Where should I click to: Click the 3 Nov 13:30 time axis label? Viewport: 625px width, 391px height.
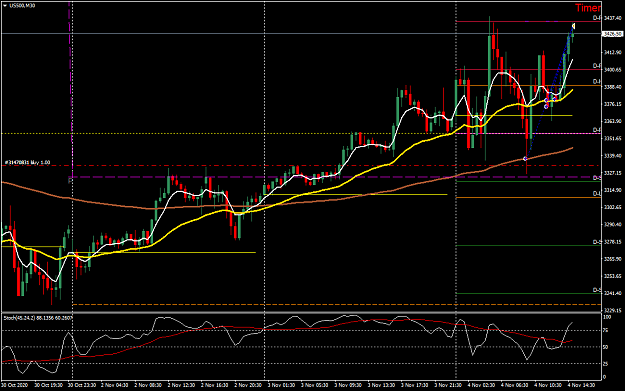click(x=381, y=385)
